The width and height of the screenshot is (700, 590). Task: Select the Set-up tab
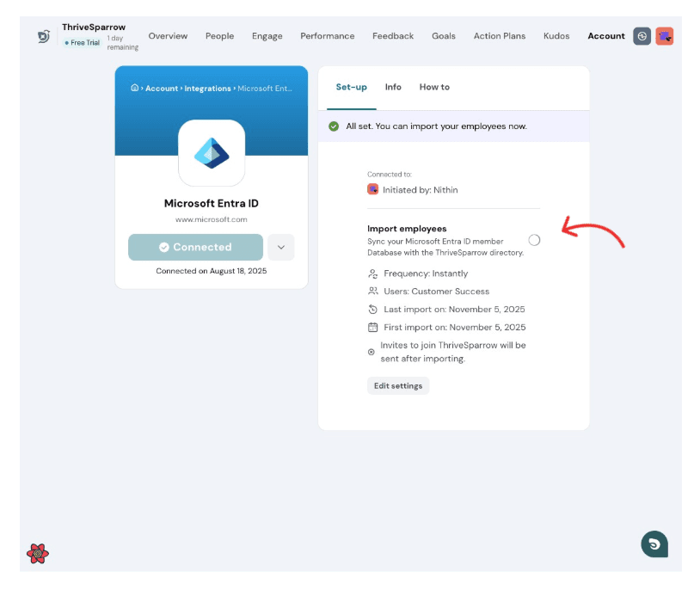tap(351, 87)
